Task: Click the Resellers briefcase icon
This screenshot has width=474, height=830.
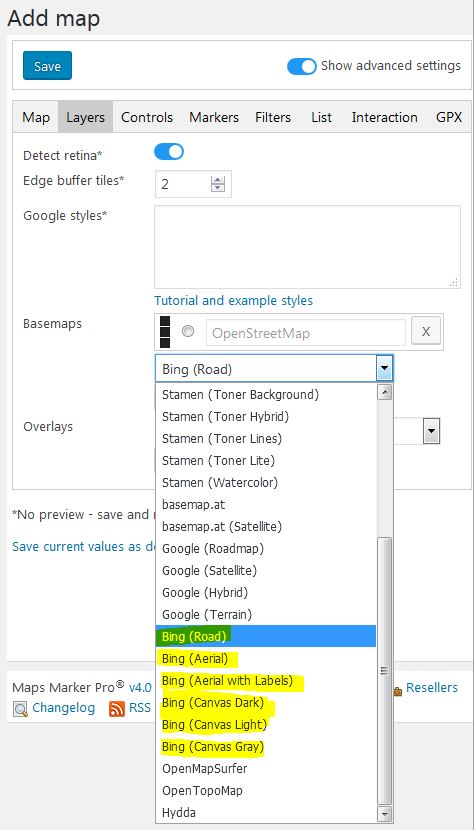Action: click(398, 690)
